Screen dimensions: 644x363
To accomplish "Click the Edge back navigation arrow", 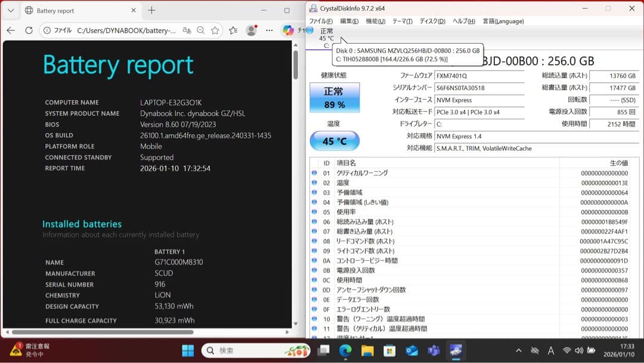I will pyautogui.click(x=11, y=30).
